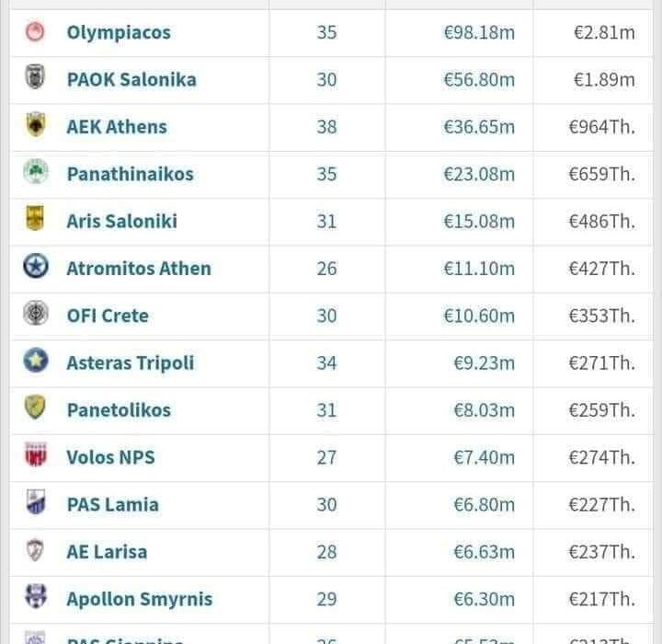Click the OFI Crete club crest
Screen dimensions: 662x644
(35, 315)
